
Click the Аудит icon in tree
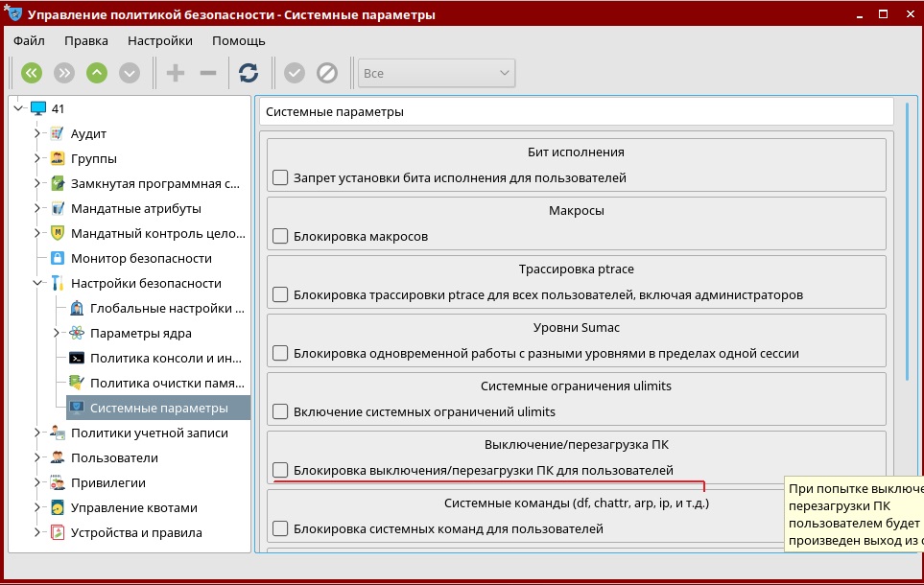coord(58,133)
